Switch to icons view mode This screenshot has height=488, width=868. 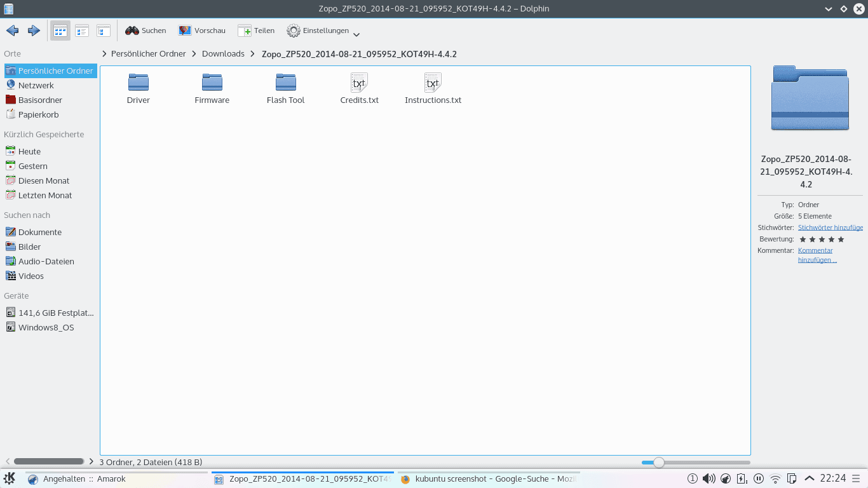[60, 30]
